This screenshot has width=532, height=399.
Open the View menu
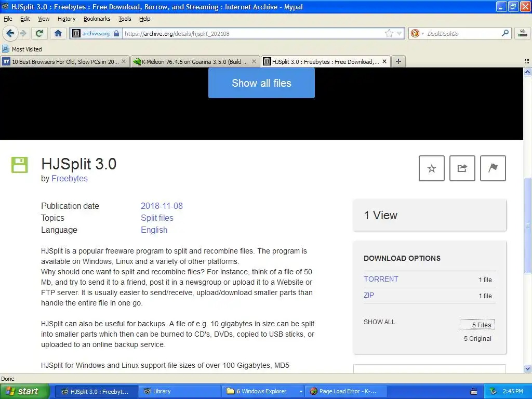tap(44, 19)
